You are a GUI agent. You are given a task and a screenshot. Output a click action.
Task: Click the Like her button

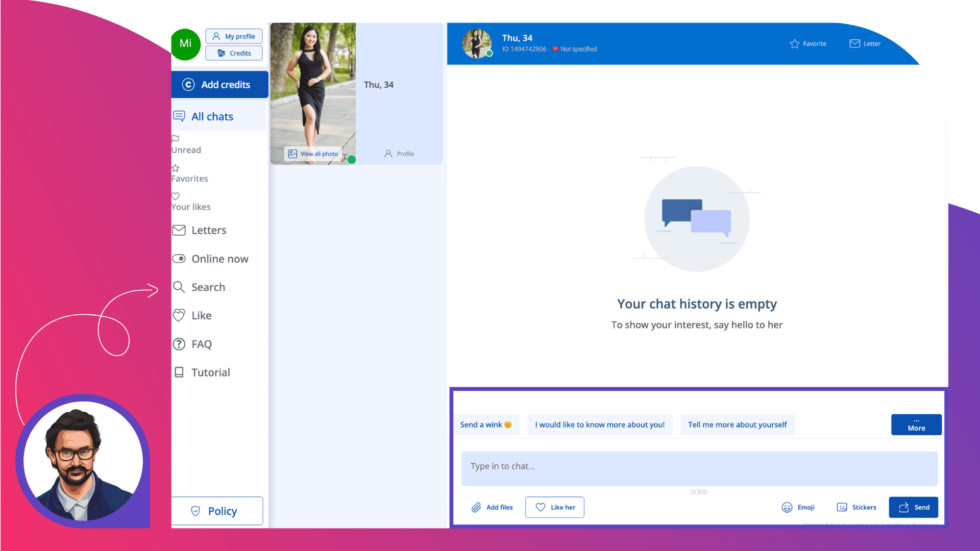[x=554, y=507]
